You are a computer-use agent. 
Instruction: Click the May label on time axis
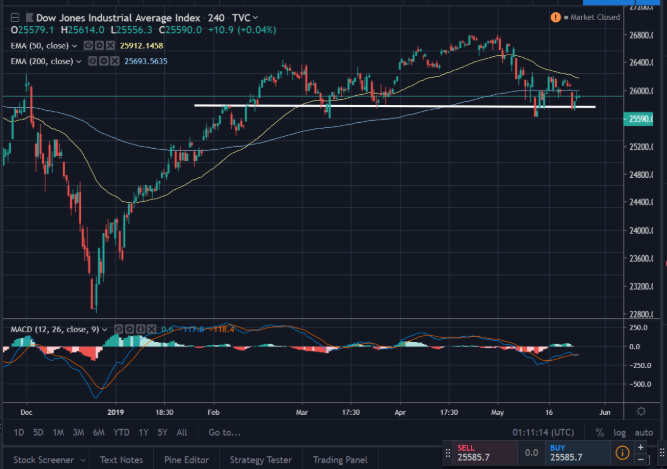(497, 412)
